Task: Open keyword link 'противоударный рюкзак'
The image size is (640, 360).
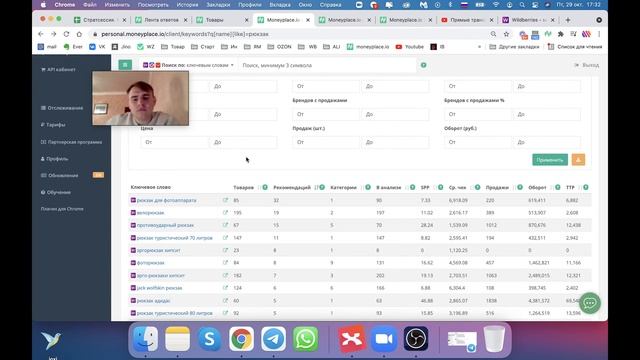Action: tap(165, 225)
